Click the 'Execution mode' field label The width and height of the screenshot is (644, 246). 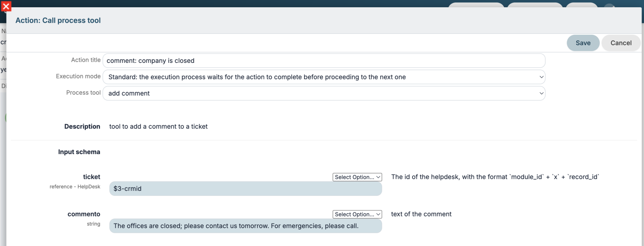click(x=78, y=76)
